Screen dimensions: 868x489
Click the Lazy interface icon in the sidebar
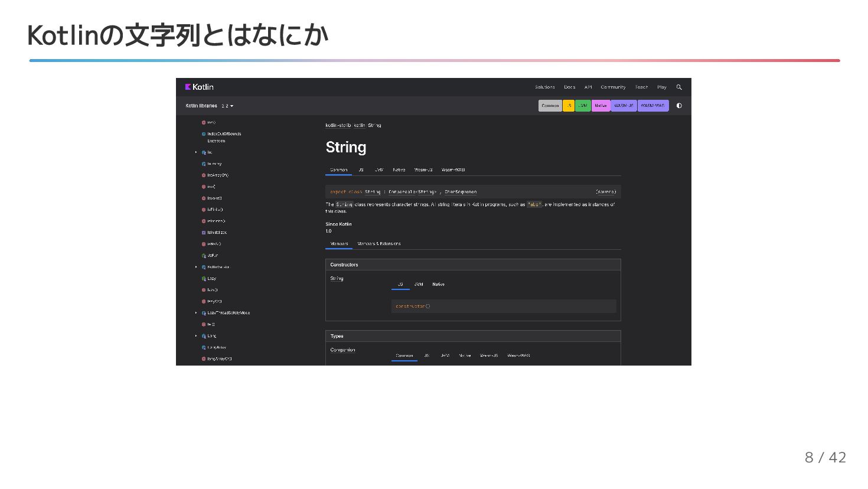click(x=204, y=279)
